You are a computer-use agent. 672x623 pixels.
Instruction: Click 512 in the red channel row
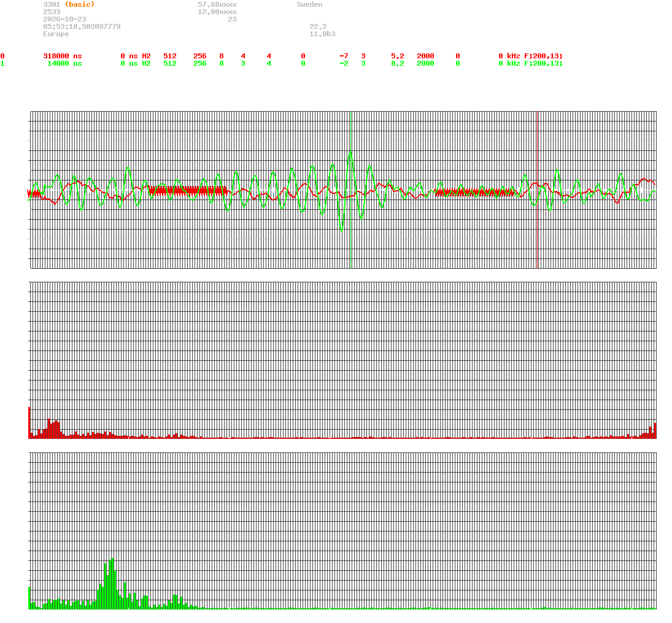point(170,56)
